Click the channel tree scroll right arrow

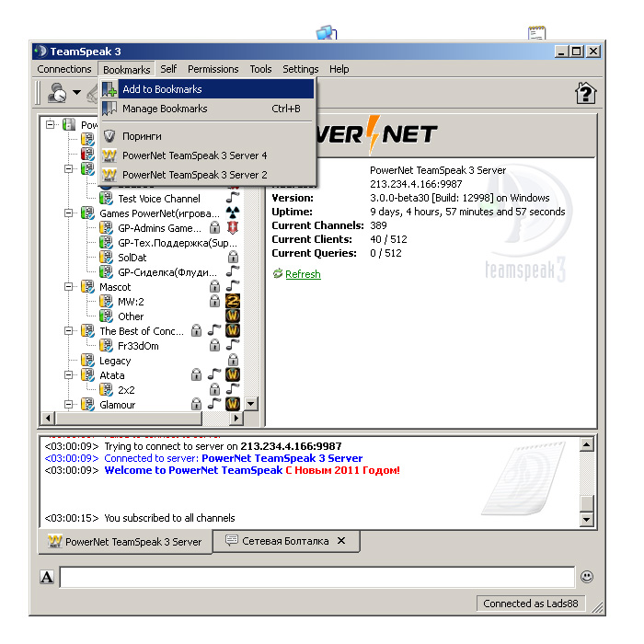pyautogui.click(x=236, y=418)
